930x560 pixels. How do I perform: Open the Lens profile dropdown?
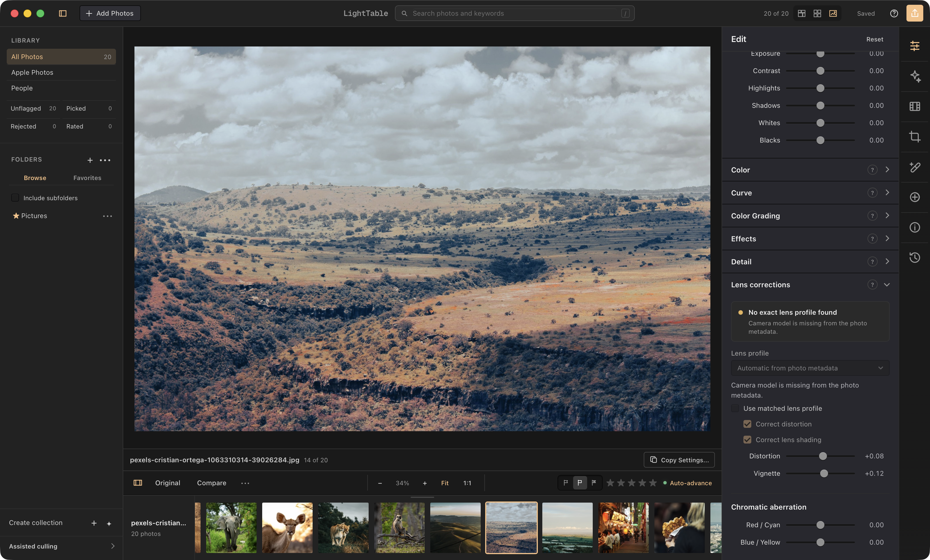click(810, 368)
